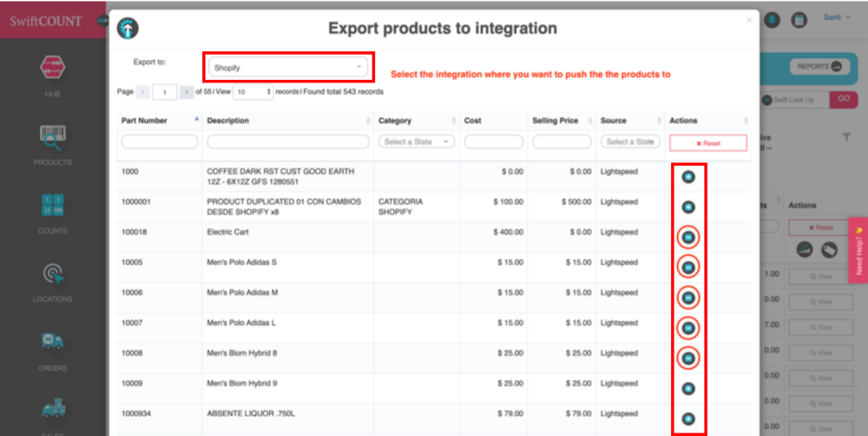This screenshot has height=436, width=868.
Task: Close the export products dialog
Action: click(x=749, y=20)
